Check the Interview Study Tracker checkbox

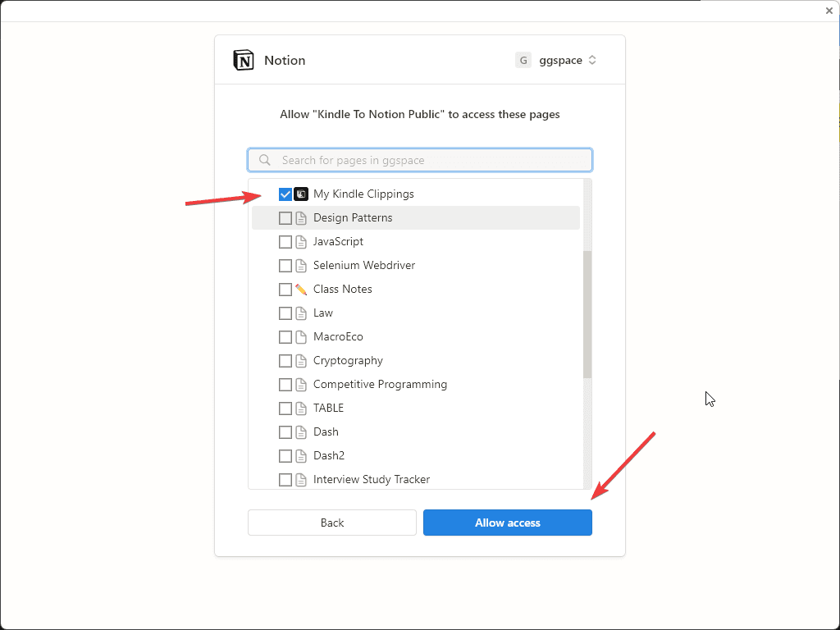tap(285, 479)
